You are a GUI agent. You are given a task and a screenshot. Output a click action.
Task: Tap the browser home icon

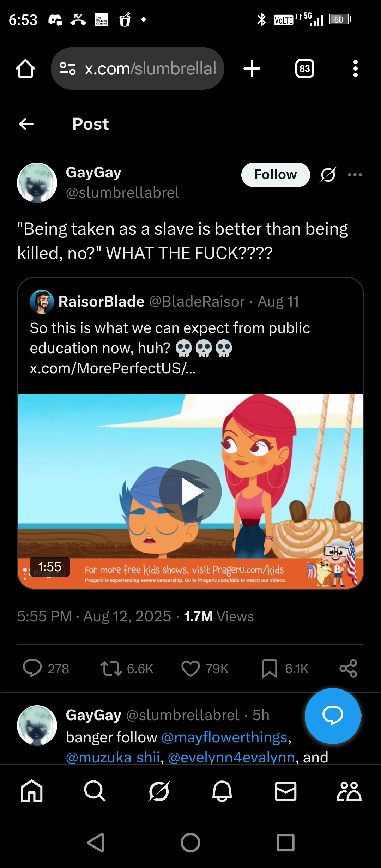(25, 68)
